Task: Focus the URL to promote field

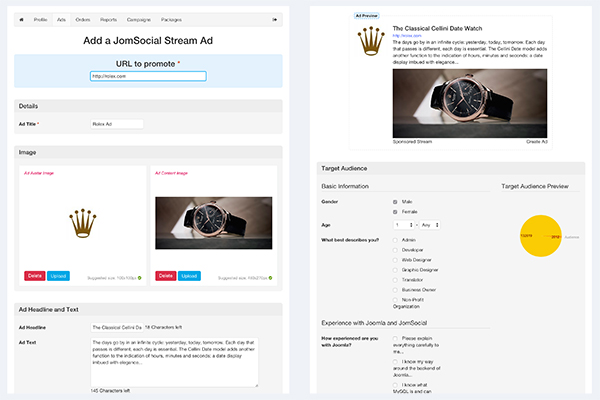Action: click(x=148, y=76)
